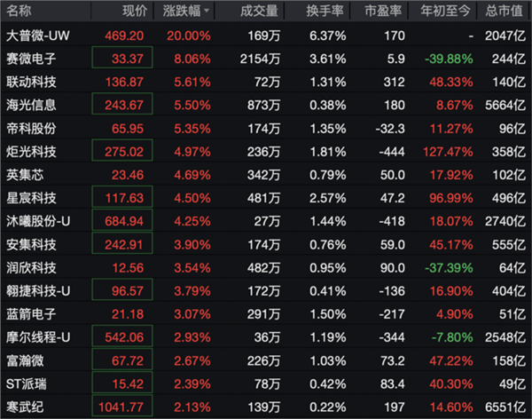The height and width of the screenshot is (419, 532).
Task: Sort by 换手率 column header
Action: point(325,11)
